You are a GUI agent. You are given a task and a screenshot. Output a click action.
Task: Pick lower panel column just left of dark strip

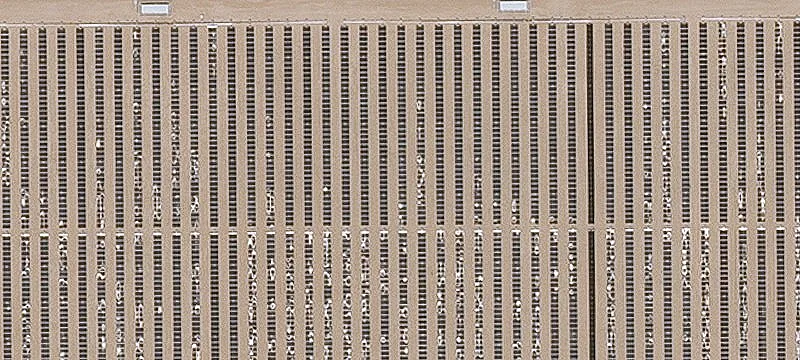[573, 295]
